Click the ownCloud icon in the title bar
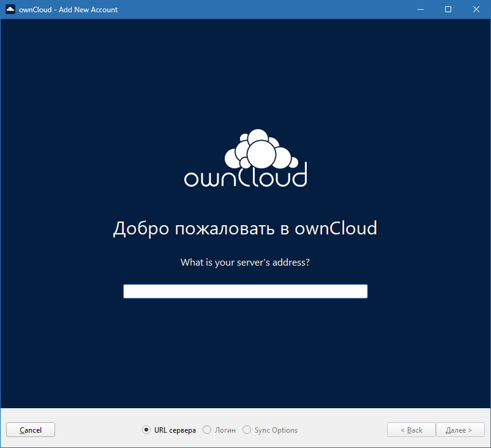Viewport: 491px width, 448px height. click(x=10, y=9)
